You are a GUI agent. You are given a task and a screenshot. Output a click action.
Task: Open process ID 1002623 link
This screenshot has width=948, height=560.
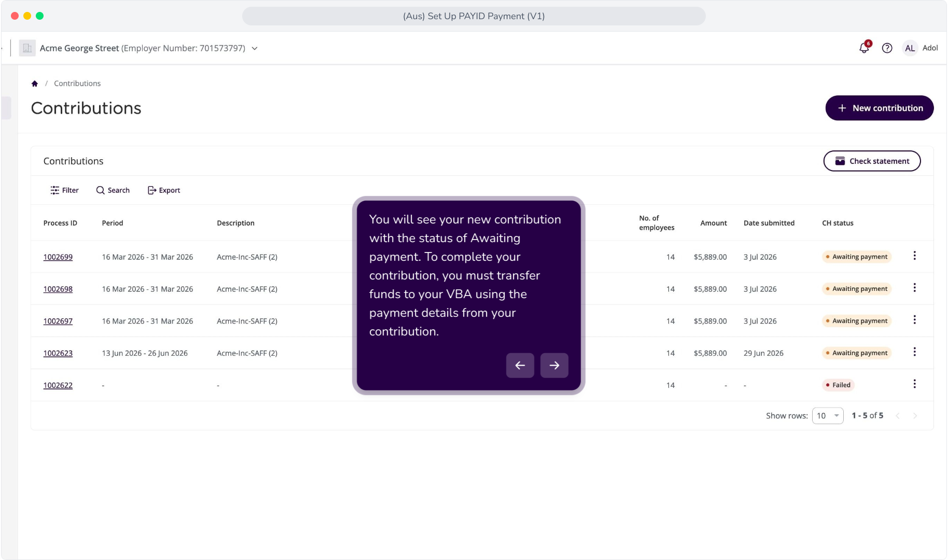click(58, 354)
